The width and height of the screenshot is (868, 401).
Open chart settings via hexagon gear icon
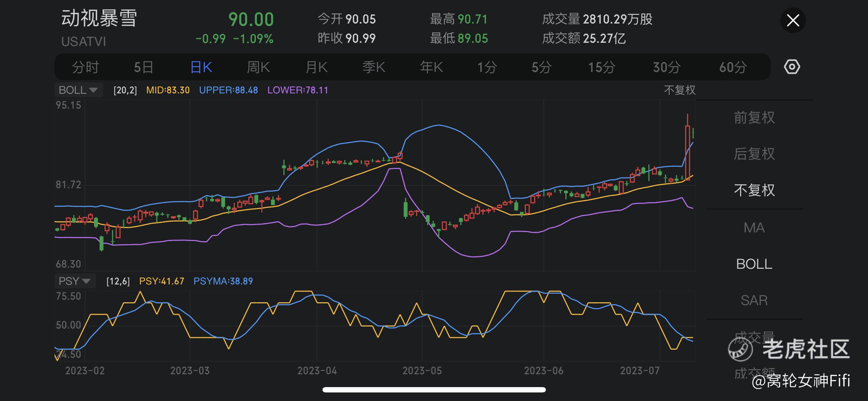[x=792, y=67]
